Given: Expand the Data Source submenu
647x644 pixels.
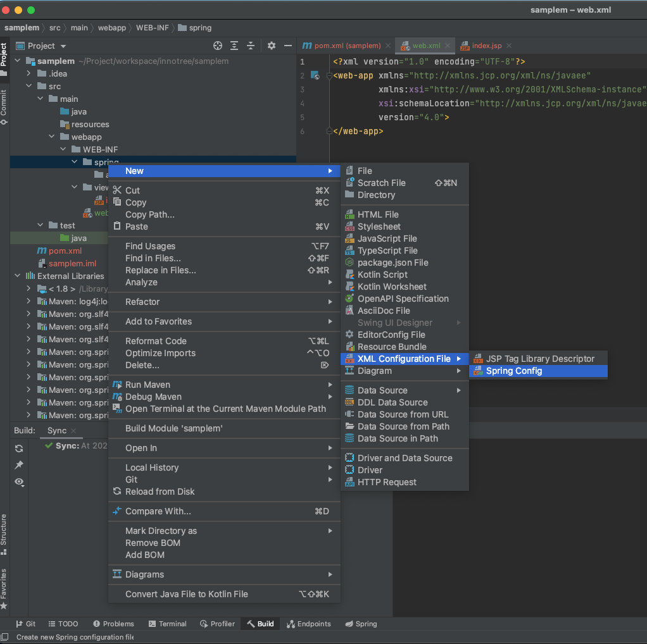Looking at the screenshot, I should [405, 390].
